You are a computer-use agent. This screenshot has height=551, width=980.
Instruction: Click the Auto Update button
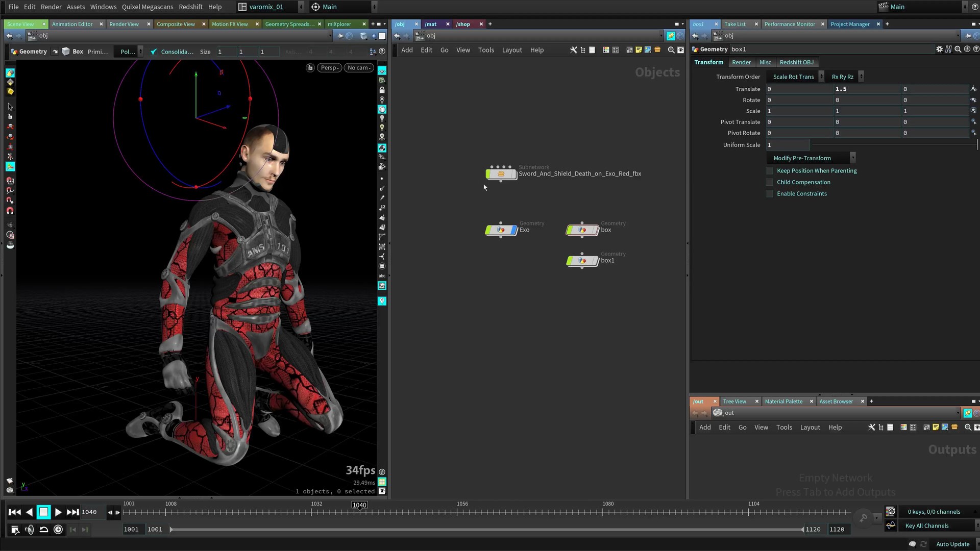pos(952,544)
